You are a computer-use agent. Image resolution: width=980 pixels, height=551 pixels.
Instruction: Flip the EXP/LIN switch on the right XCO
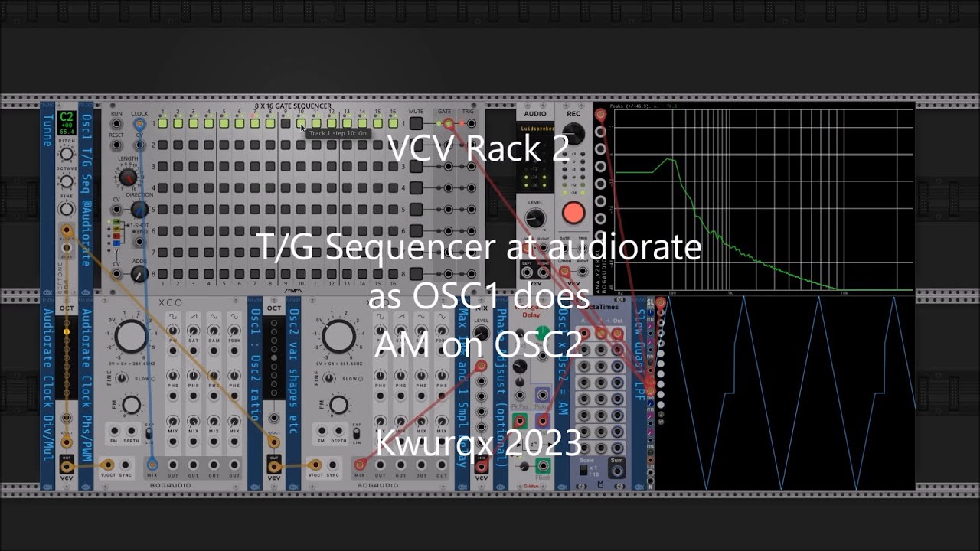(356, 434)
